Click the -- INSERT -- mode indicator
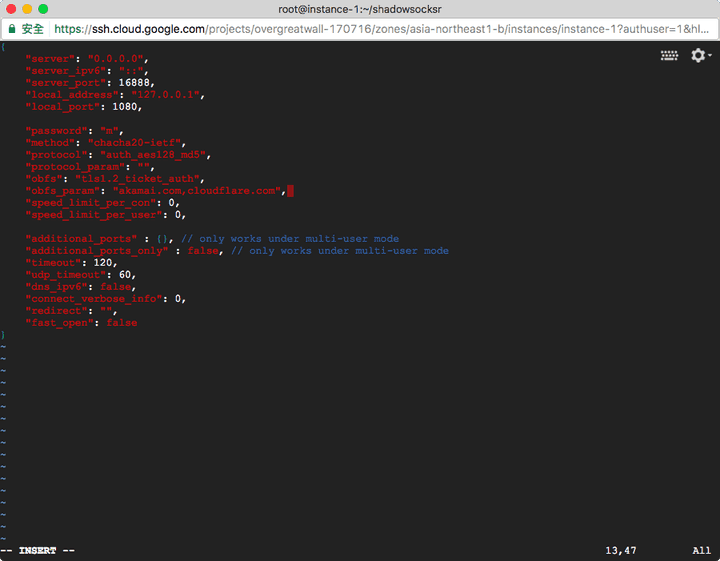720x561 pixels. point(38,551)
